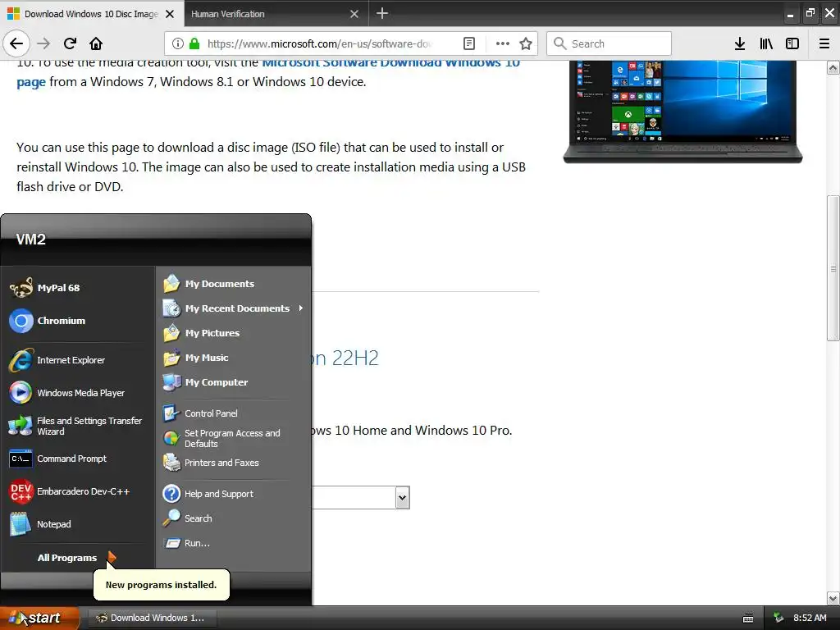Open the Run... dialog
This screenshot has height=630, width=840.
point(233,543)
